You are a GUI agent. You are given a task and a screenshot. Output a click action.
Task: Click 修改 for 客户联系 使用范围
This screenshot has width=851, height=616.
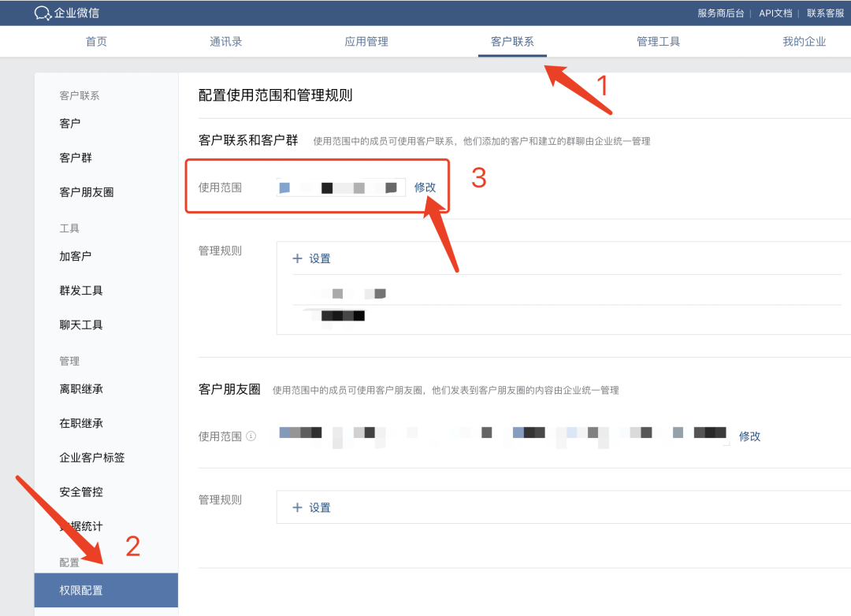(x=425, y=187)
